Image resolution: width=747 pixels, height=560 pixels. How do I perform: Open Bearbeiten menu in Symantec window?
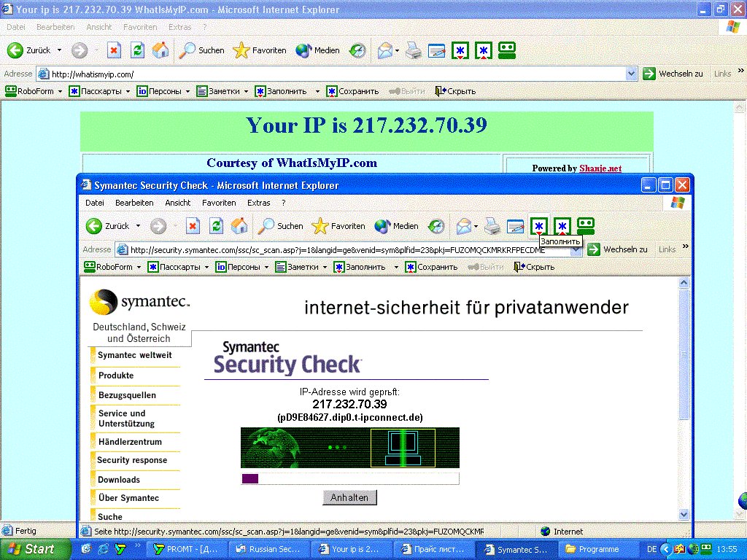tap(134, 203)
